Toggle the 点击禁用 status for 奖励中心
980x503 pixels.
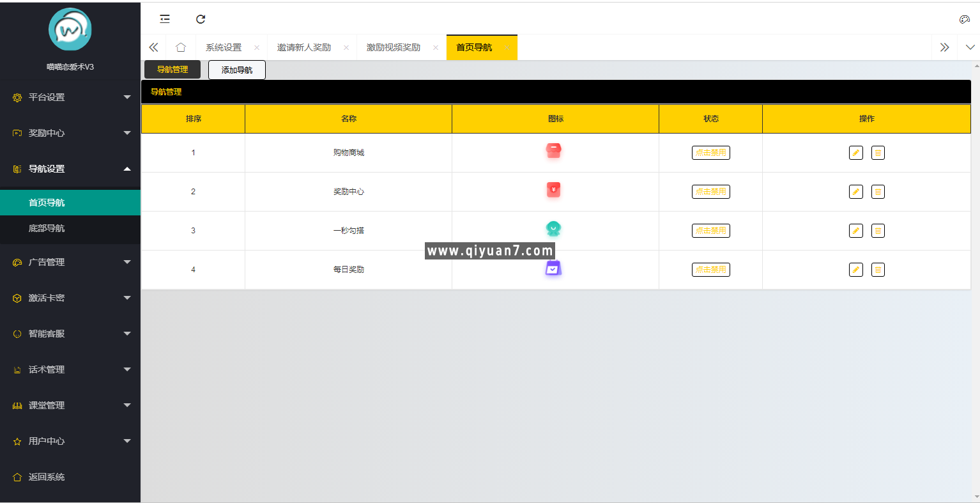click(x=710, y=192)
